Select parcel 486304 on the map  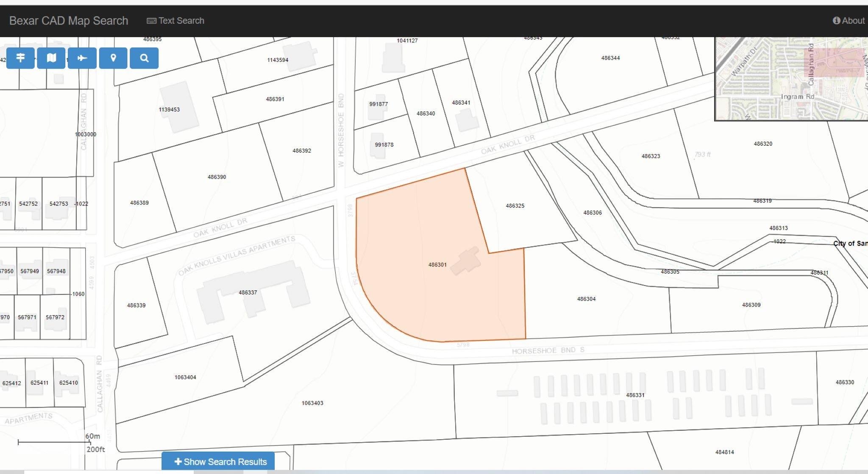(586, 299)
